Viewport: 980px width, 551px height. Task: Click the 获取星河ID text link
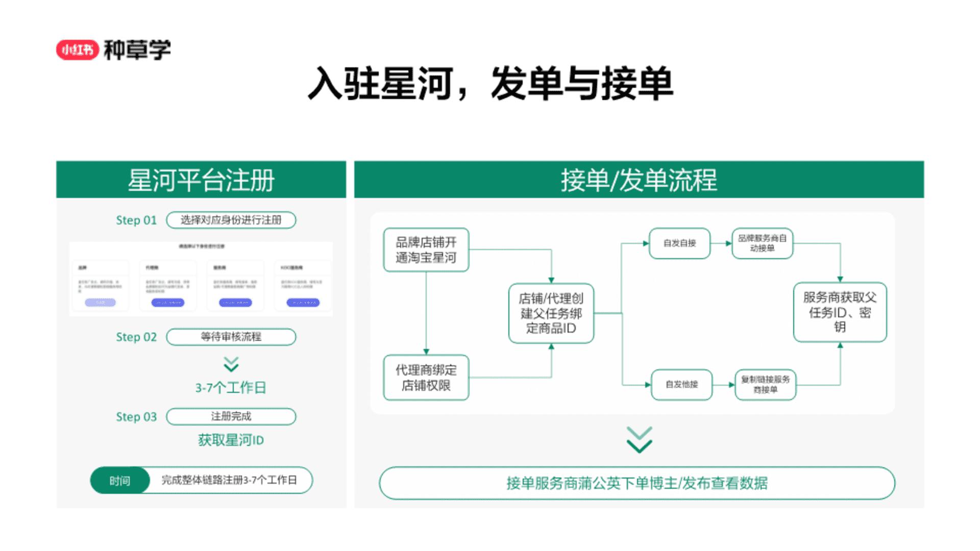coord(231,440)
